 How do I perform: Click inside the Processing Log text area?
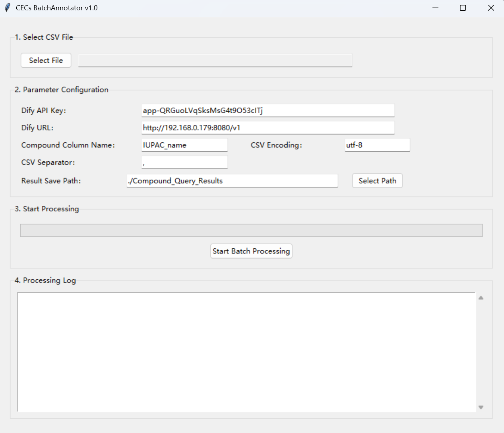(x=246, y=352)
